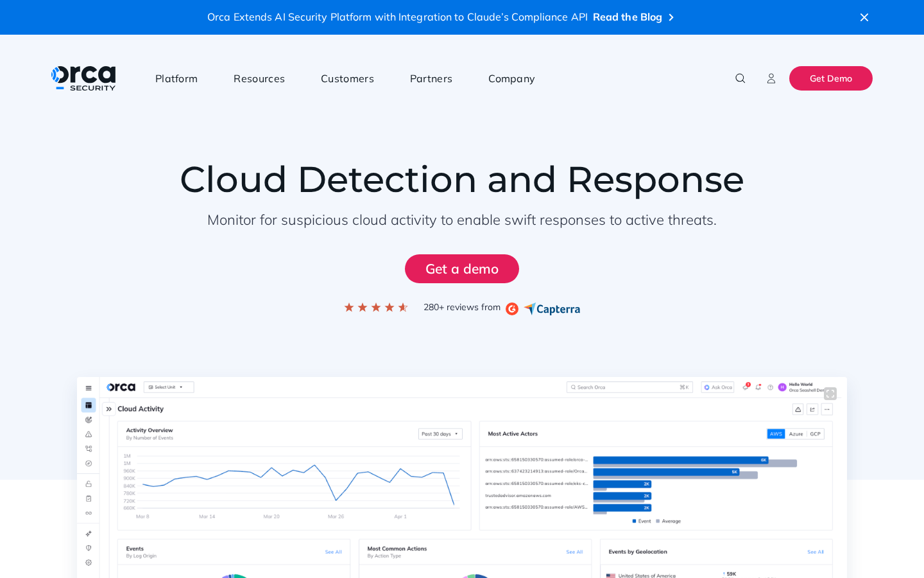
Task: Open the Company menu
Action: point(511,79)
